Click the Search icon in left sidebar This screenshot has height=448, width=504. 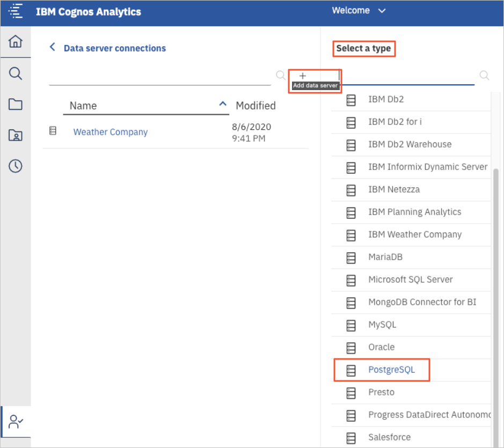click(x=16, y=74)
